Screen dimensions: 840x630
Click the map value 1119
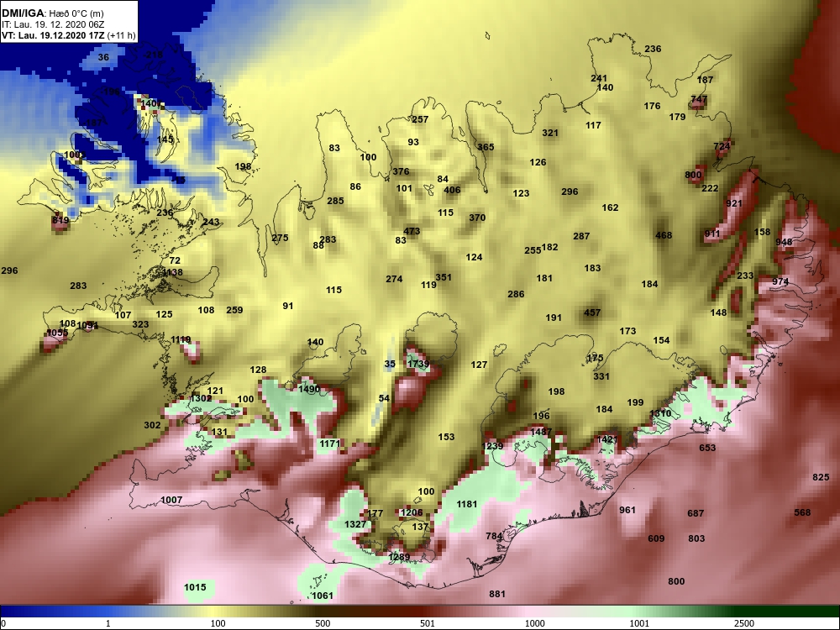tap(181, 339)
